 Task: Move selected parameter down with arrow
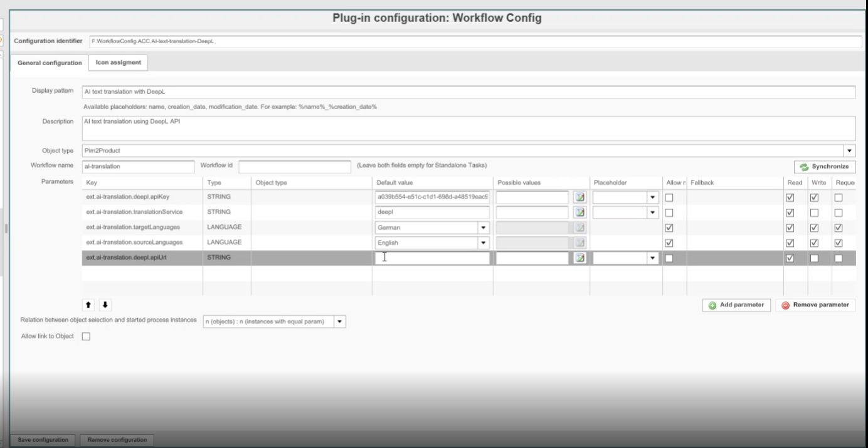(x=105, y=305)
